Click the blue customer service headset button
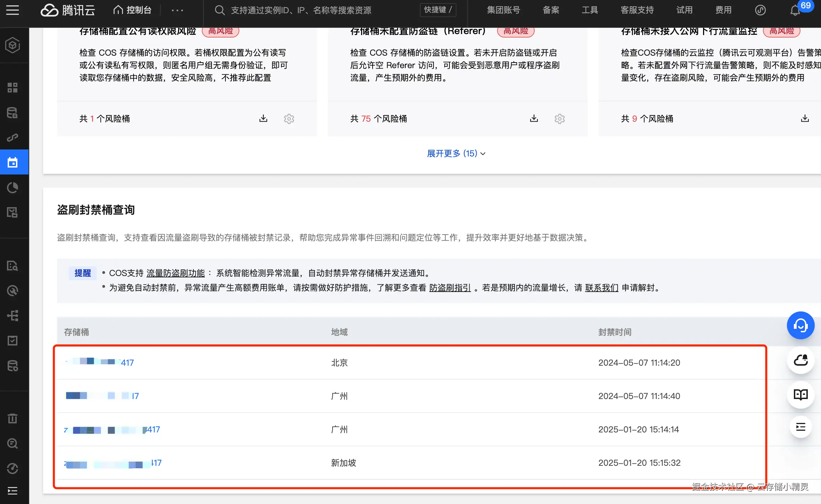821x504 pixels. pyautogui.click(x=801, y=325)
